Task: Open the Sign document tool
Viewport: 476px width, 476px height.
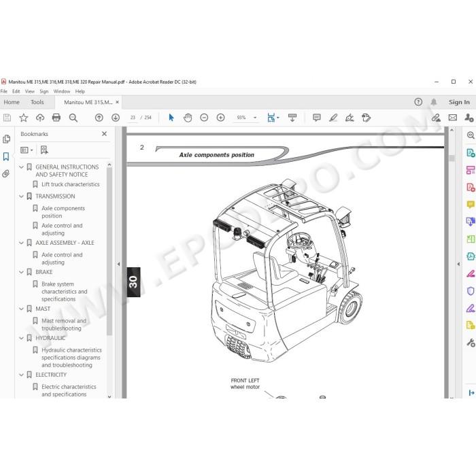Action: point(350,118)
